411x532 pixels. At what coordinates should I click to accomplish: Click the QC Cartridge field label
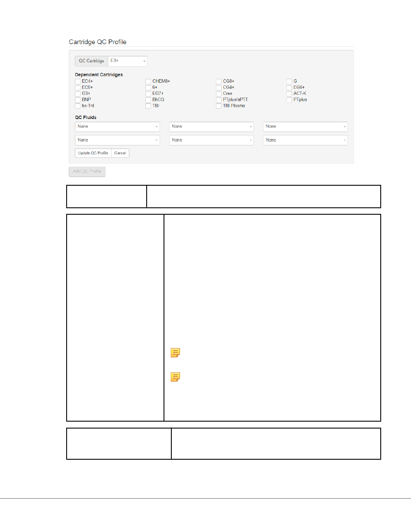[x=91, y=61]
